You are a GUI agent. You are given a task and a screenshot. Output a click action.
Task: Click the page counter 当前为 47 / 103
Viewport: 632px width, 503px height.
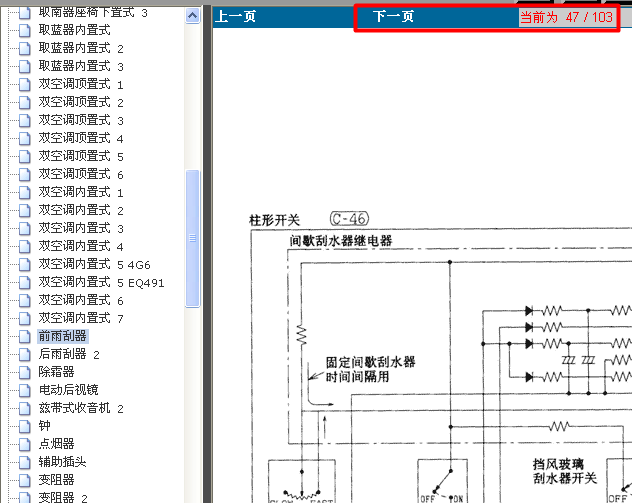(x=567, y=17)
